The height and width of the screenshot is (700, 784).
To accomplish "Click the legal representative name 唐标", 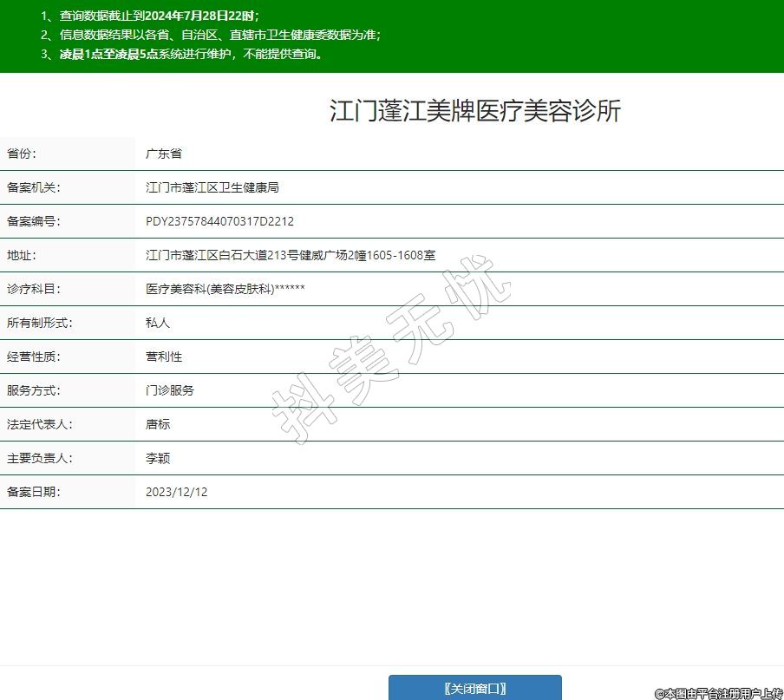I will (x=158, y=424).
